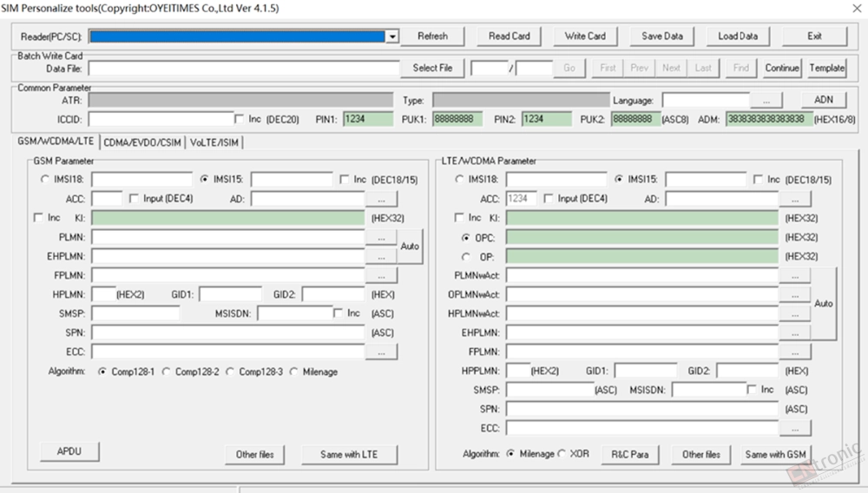Screen dimensions: 868x493
Task: Click the GSM SPN input field
Action: click(228, 332)
